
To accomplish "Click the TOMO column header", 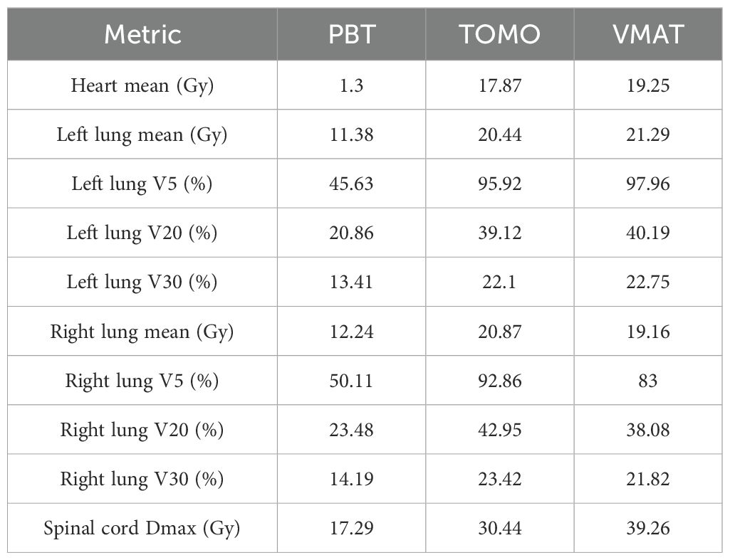I will pyautogui.click(x=499, y=34).
